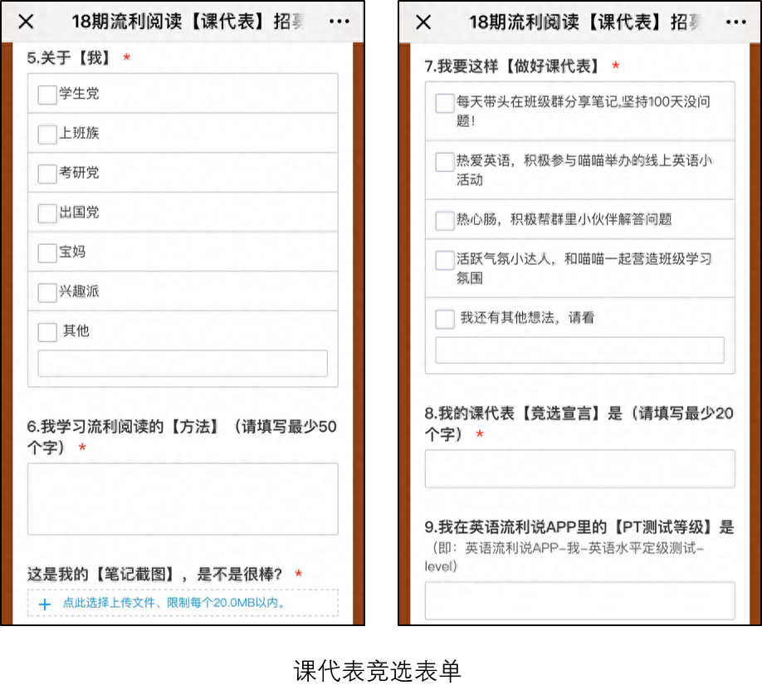Viewport: 762px width, 700px height.
Task: Click the plus icon to upload a file
Action: 45,604
